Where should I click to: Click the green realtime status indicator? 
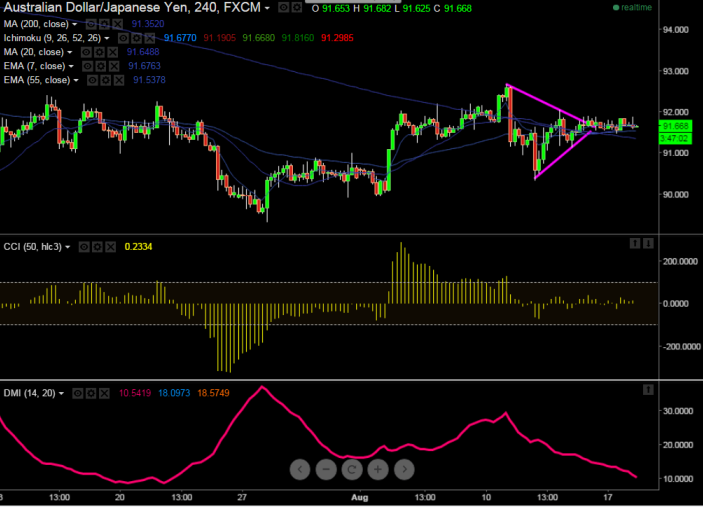coord(632,8)
